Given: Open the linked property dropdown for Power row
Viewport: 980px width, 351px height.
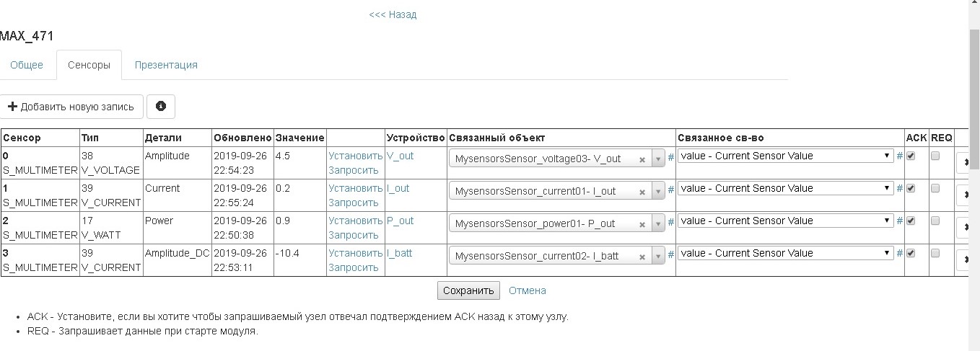Looking at the screenshot, I should click(785, 221).
